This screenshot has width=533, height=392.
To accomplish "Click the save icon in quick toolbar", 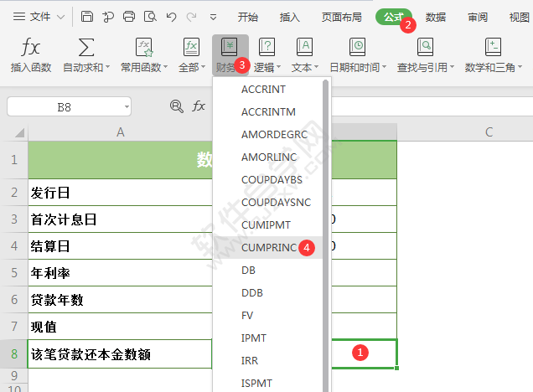I will point(87,16).
